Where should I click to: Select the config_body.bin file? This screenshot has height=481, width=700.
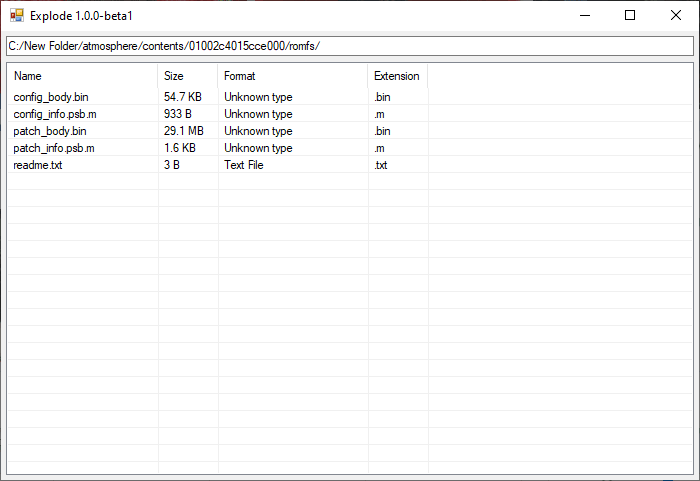51,97
